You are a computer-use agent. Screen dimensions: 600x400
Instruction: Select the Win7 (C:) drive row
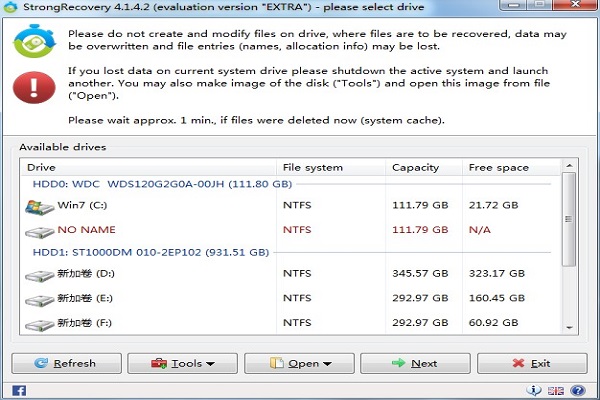291,206
